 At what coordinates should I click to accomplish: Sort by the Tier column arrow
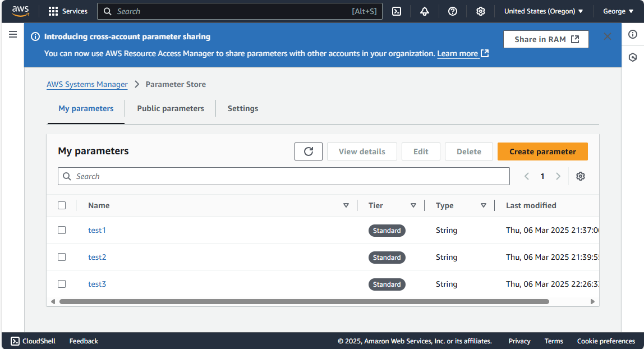click(413, 205)
